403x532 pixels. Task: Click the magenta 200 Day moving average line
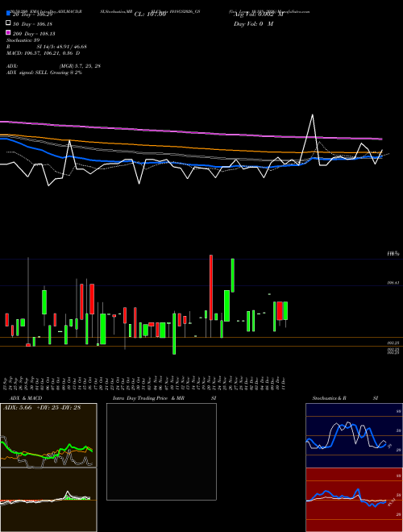(x=190, y=133)
